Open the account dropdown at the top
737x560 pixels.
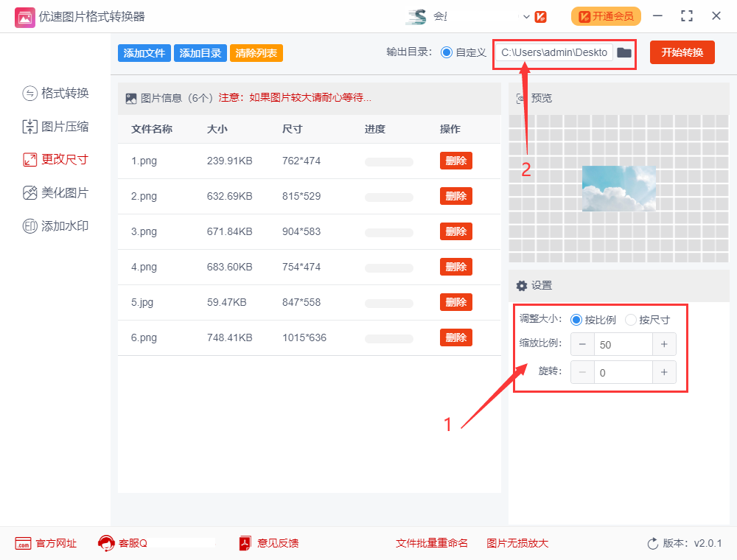(x=526, y=15)
